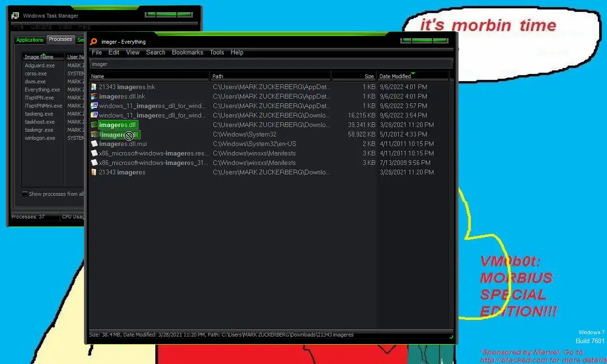607x364 pixels.
Task: Switch to Applications tab in Task Manager
Action: click(x=30, y=40)
